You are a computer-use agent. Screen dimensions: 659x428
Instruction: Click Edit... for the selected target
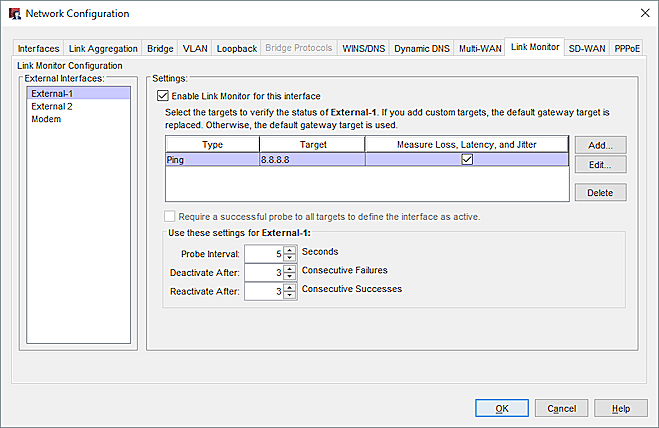tap(600, 165)
